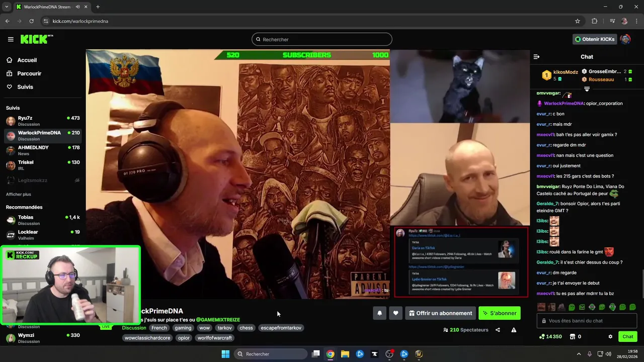644x362 pixels.
Task: Reload the page with the browser refresh button
Action: click(x=31, y=21)
